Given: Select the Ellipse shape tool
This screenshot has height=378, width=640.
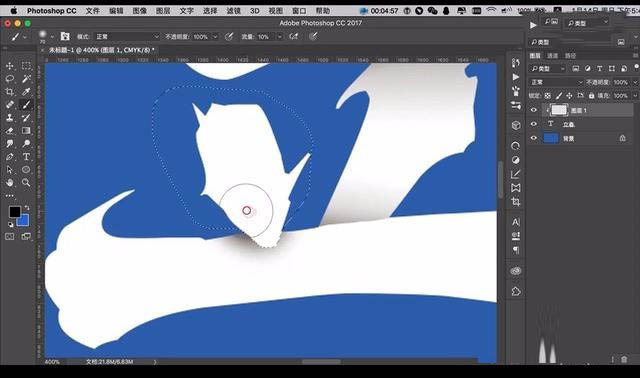Looking at the screenshot, I should [x=26, y=169].
